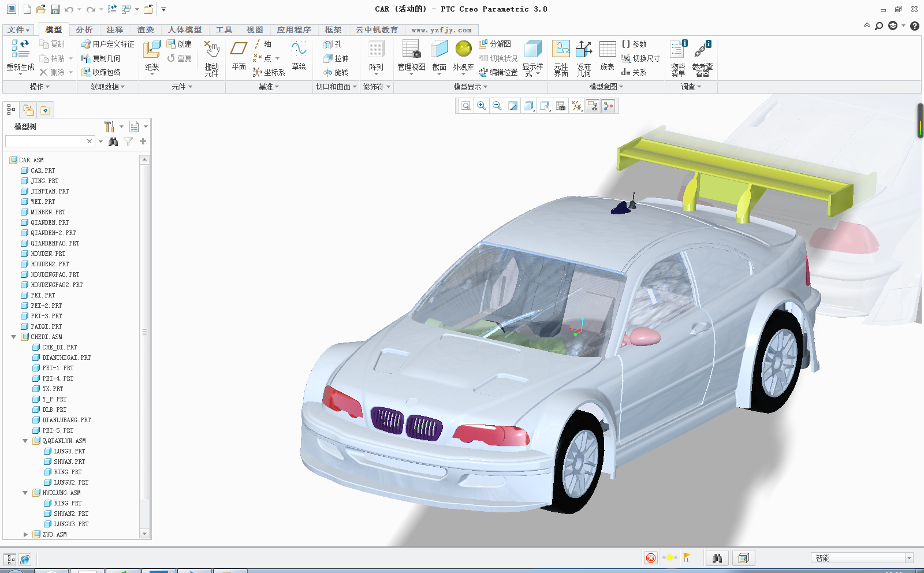Viewport: 924px width, 573px height.
Task: Open a file via the folder icon
Action: pyautogui.click(x=40, y=9)
